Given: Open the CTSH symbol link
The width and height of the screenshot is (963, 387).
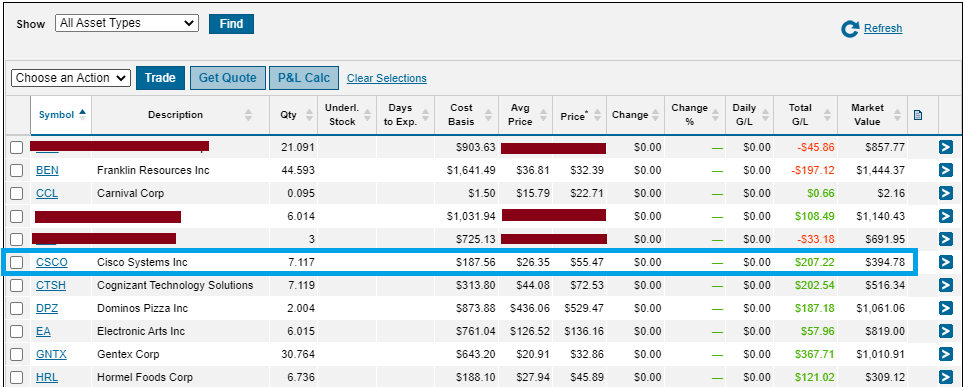Looking at the screenshot, I should pos(51,285).
